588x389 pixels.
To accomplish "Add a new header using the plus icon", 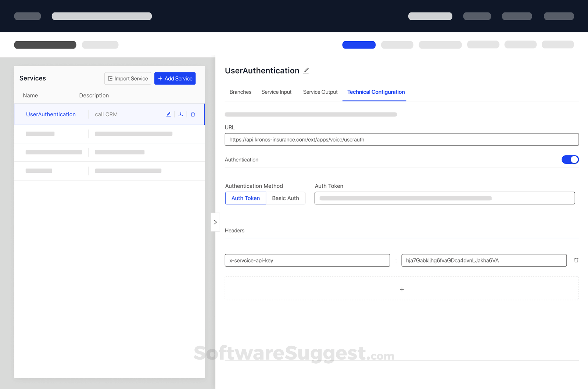I will (x=402, y=289).
